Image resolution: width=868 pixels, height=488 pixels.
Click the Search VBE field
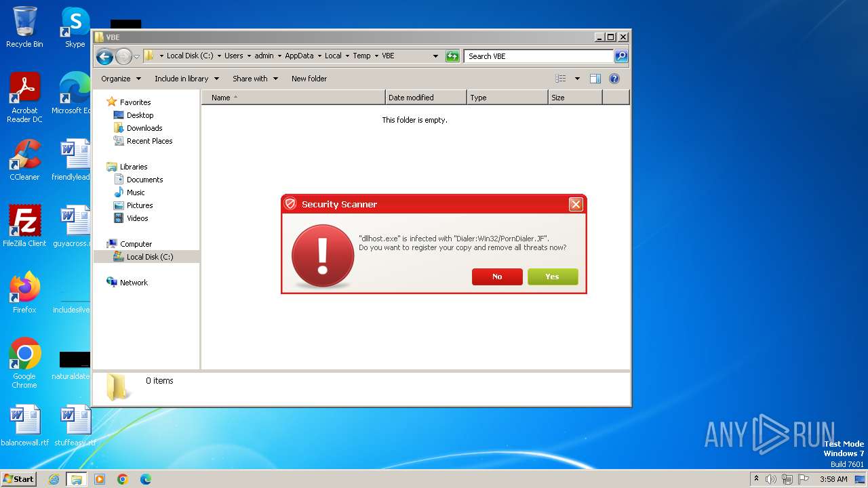[539, 56]
